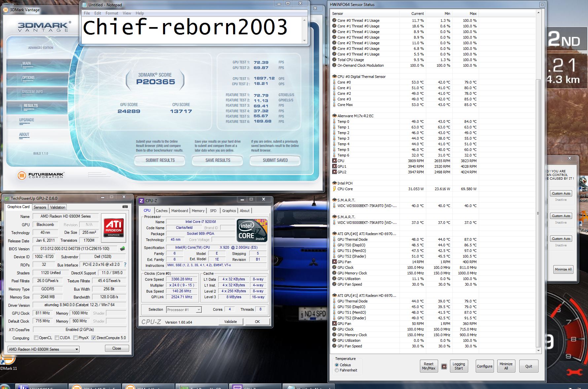Enable the CUDA checkbox
Screen dimensions: 588x389
click(x=57, y=338)
